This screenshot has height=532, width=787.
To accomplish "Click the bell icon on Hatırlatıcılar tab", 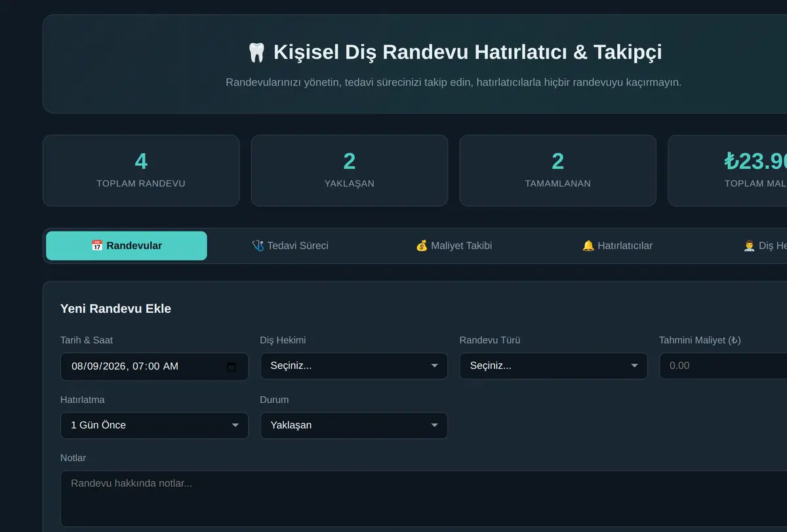I will pyautogui.click(x=588, y=246).
